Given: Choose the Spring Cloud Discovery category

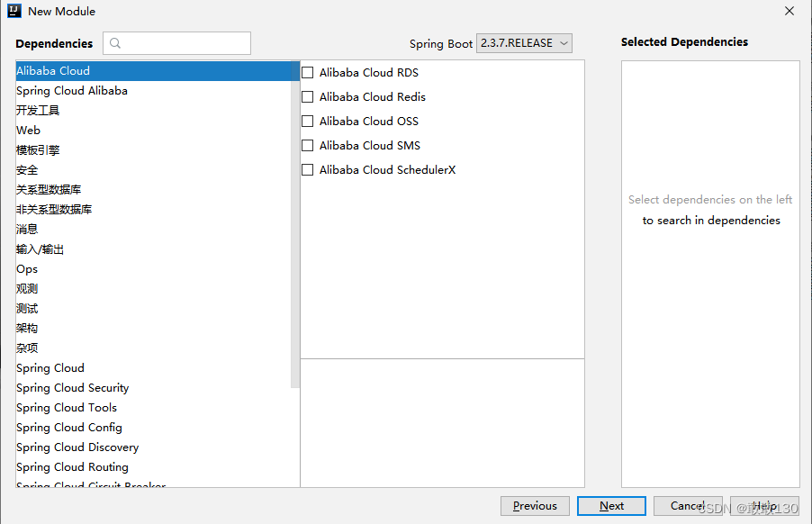Looking at the screenshot, I should coord(158,447).
